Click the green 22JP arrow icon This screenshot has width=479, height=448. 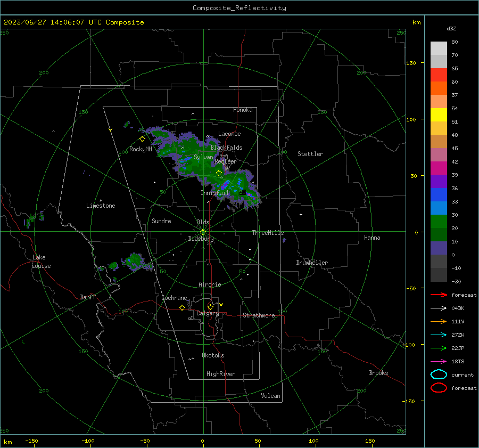[439, 348]
